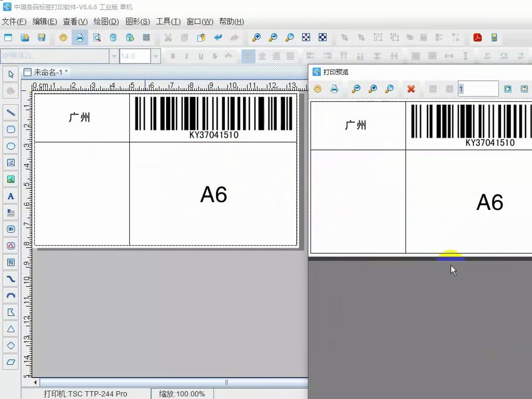Select the barcode drawing tool
Image resolution: width=532 pixels, height=399 pixels.
[x=11, y=229]
